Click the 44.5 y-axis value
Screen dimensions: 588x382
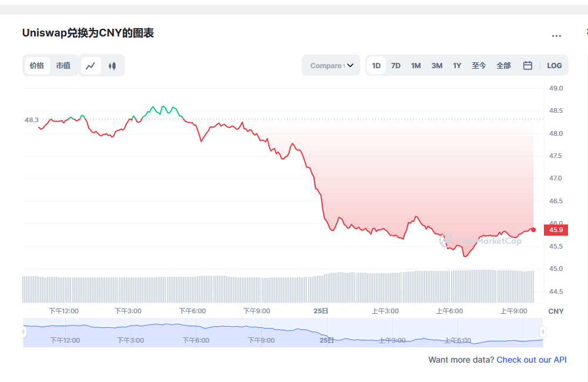[556, 291]
